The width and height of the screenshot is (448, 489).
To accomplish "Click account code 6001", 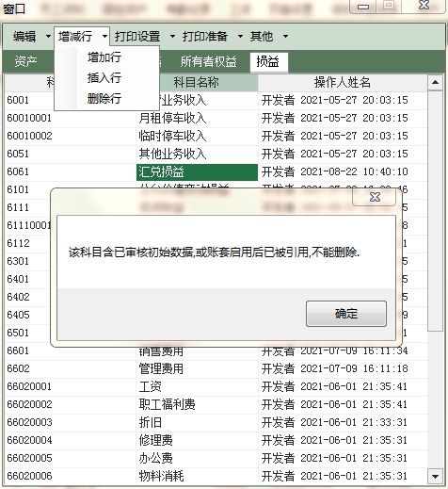I will [18, 100].
